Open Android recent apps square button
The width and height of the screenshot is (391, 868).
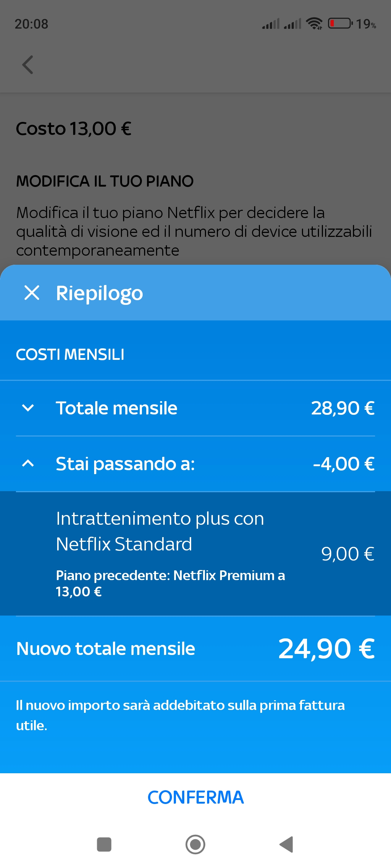104,844
